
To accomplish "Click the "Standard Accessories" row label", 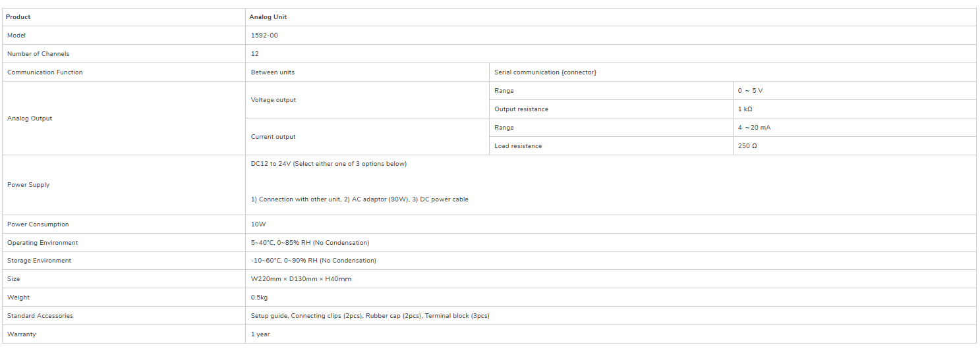I will pyautogui.click(x=40, y=316).
